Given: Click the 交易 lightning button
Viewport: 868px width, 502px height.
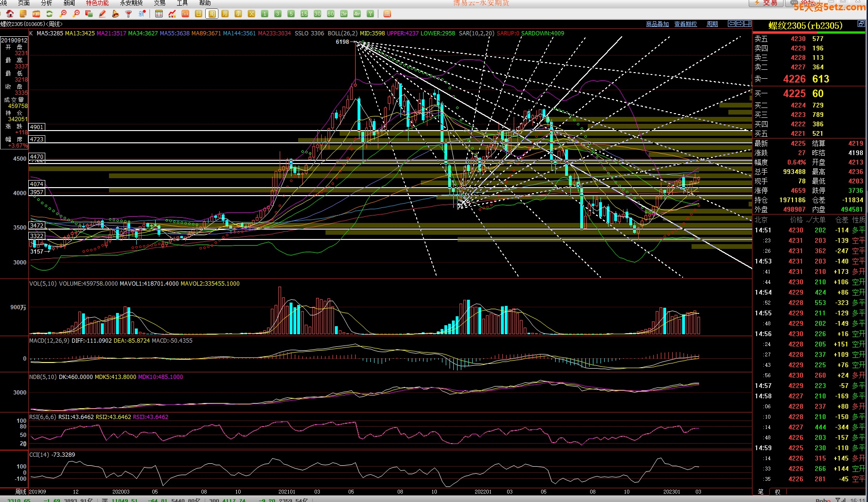Looking at the screenshot, I should coord(766,3).
